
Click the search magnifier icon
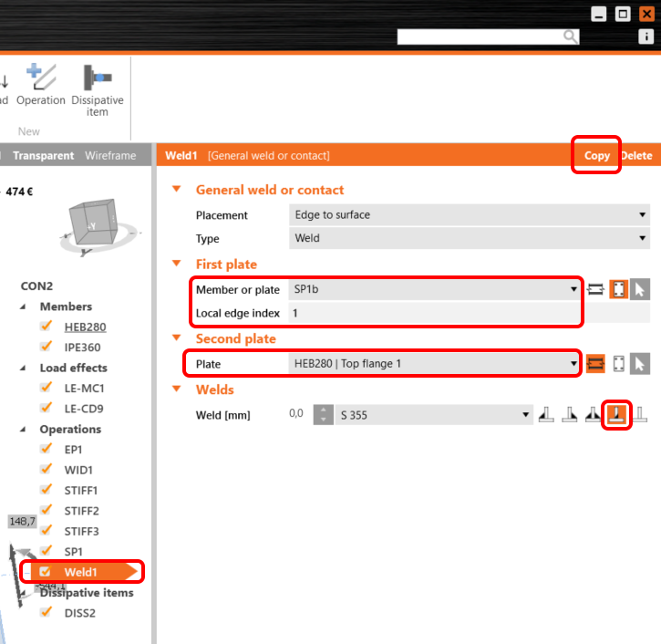tap(571, 36)
